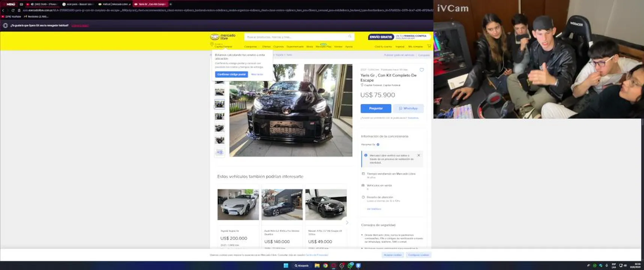Click the Configurar cookies button
Screen dimensions: 644x270
pyautogui.click(x=418, y=255)
